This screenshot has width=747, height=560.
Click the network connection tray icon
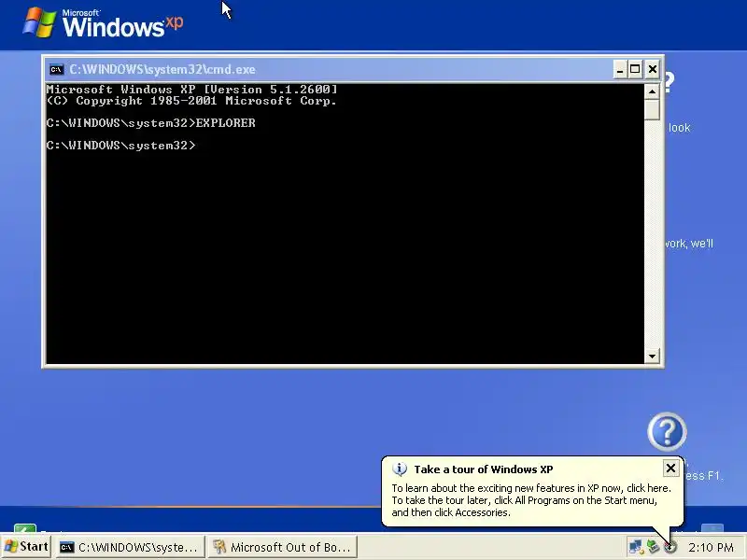[x=636, y=547]
